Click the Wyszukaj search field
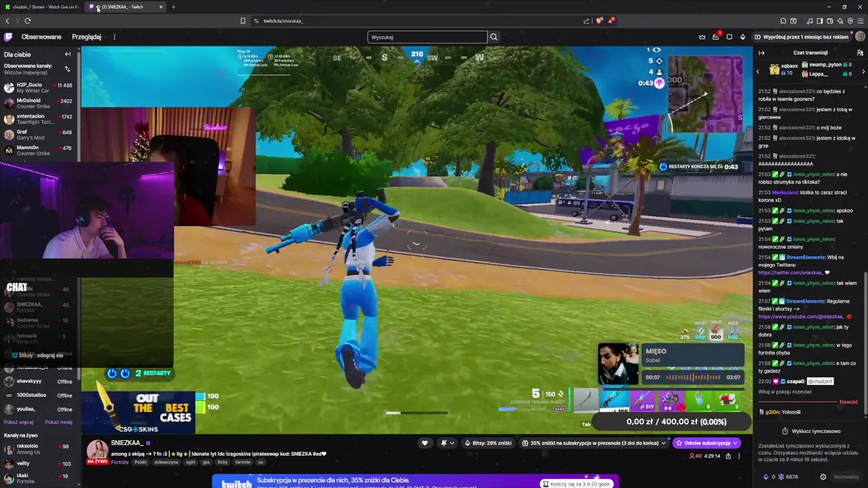Screen dimensions: 868x488 pyautogui.click(x=427, y=37)
